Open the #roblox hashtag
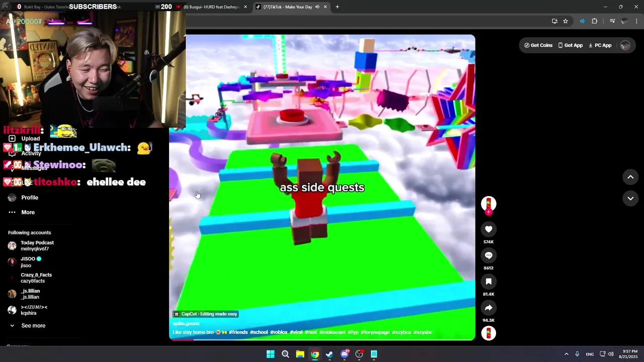This screenshot has height=362, width=644. 279,332
